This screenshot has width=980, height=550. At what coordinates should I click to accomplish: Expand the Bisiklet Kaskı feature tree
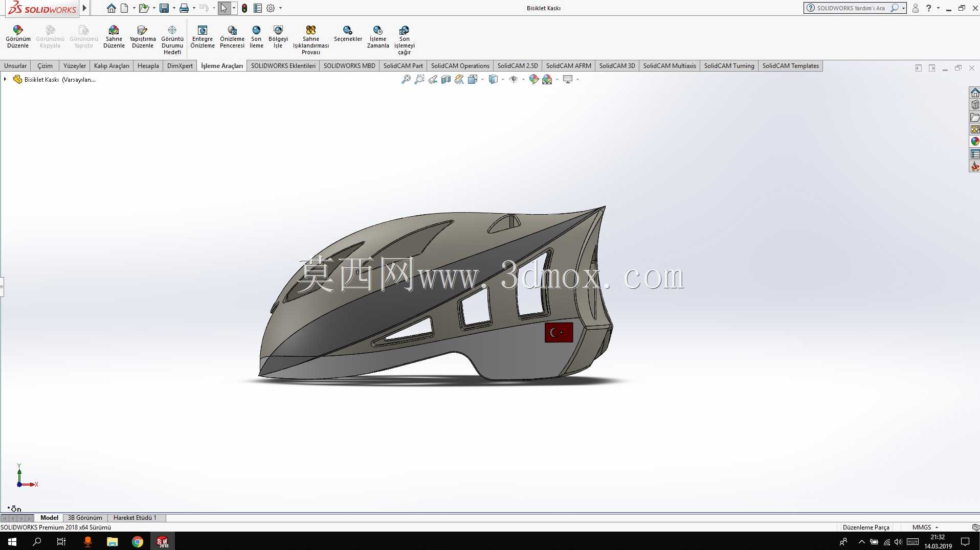pos(5,79)
